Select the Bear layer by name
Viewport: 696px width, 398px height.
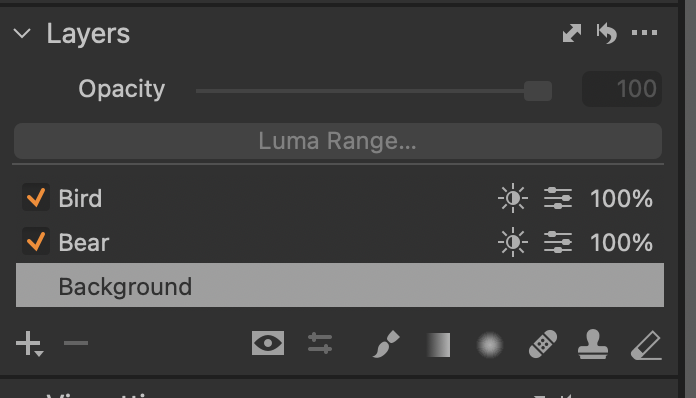pyautogui.click(x=84, y=242)
